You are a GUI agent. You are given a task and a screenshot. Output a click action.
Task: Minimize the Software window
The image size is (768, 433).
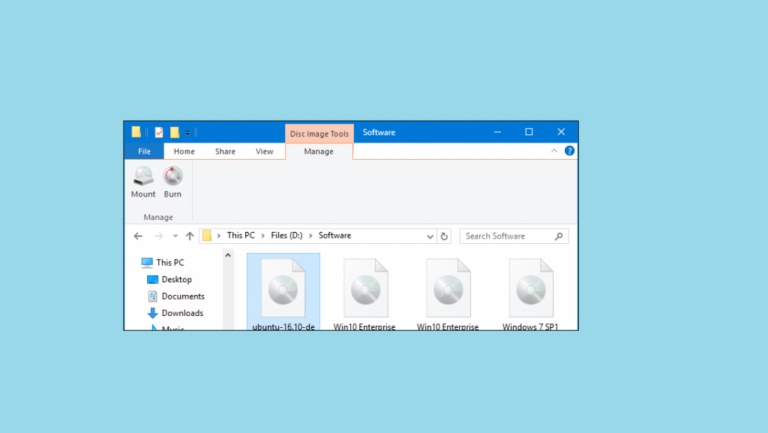pyautogui.click(x=497, y=132)
